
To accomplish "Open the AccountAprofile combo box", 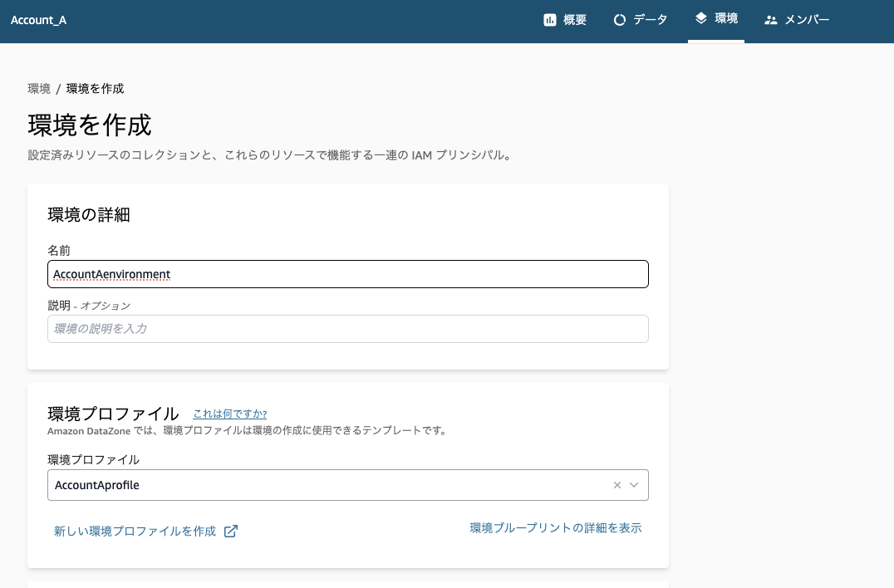I will pyautogui.click(x=332, y=485).
